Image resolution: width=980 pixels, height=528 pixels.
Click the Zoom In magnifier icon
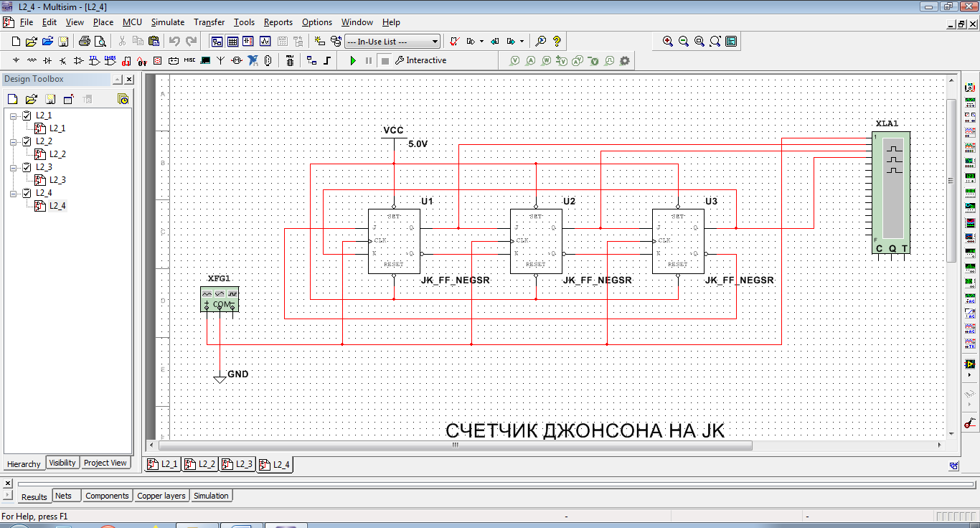point(668,42)
